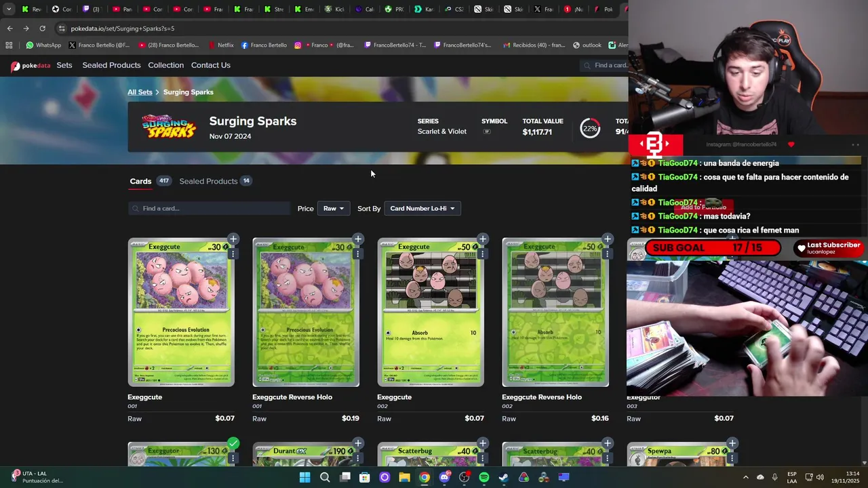868x488 pixels.
Task: Open Collection in the site header
Action: [x=165, y=65]
